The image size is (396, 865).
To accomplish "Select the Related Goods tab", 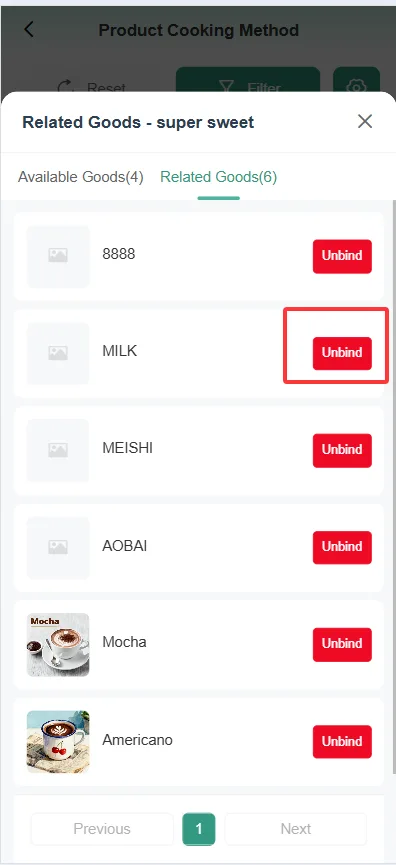I will (218, 177).
